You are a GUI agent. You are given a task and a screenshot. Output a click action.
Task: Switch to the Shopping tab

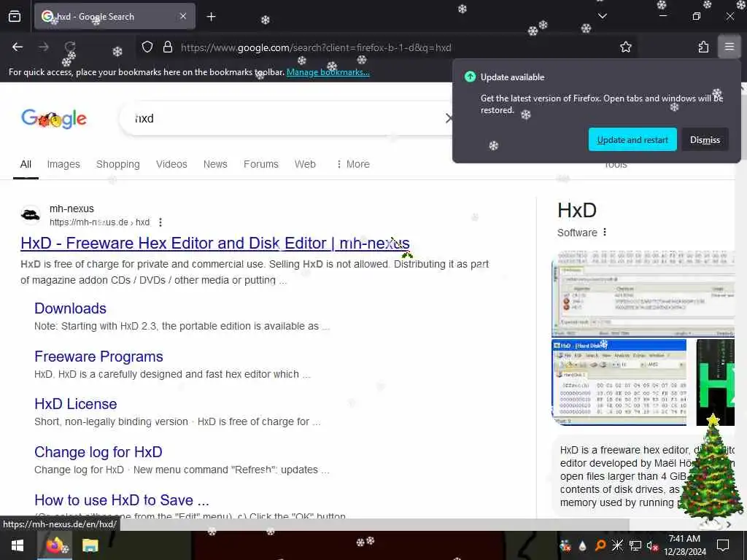(117, 164)
